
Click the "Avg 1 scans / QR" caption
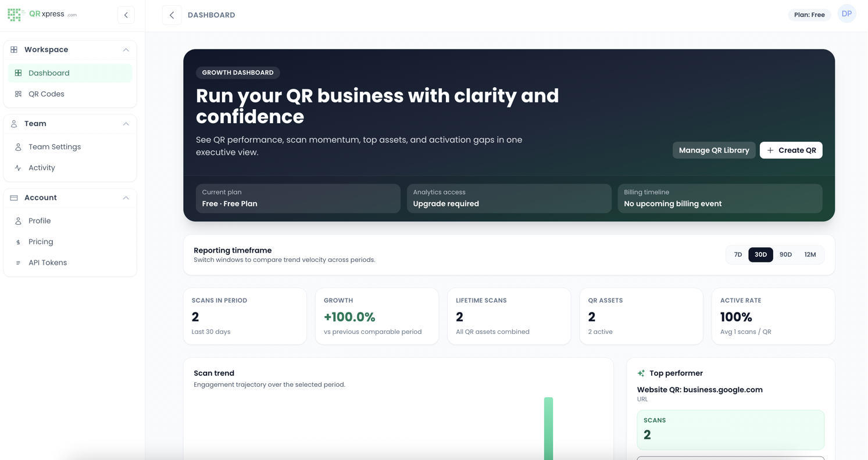745,332
